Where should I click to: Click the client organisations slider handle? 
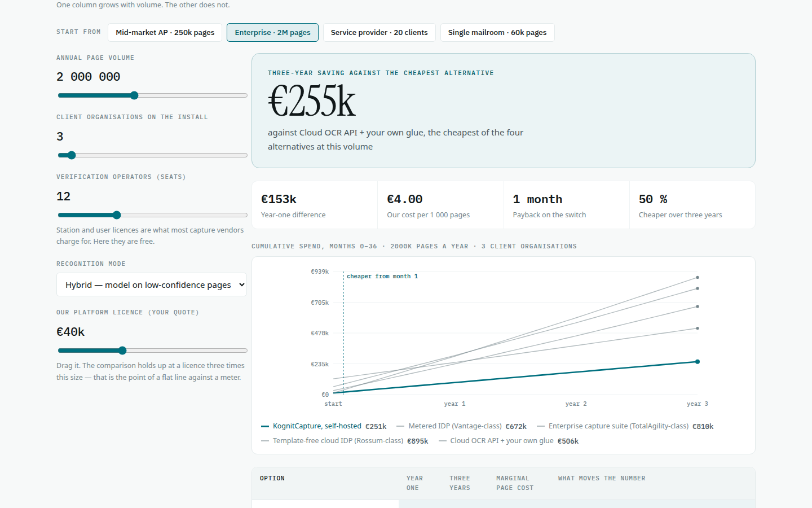[x=72, y=155]
